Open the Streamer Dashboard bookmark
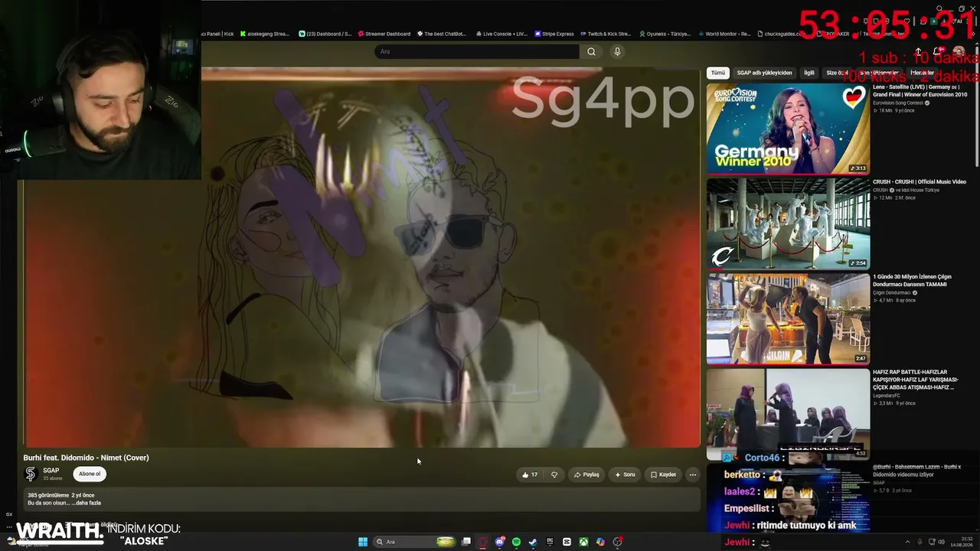This screenshot has height=551, width=980. coord(384,34)
